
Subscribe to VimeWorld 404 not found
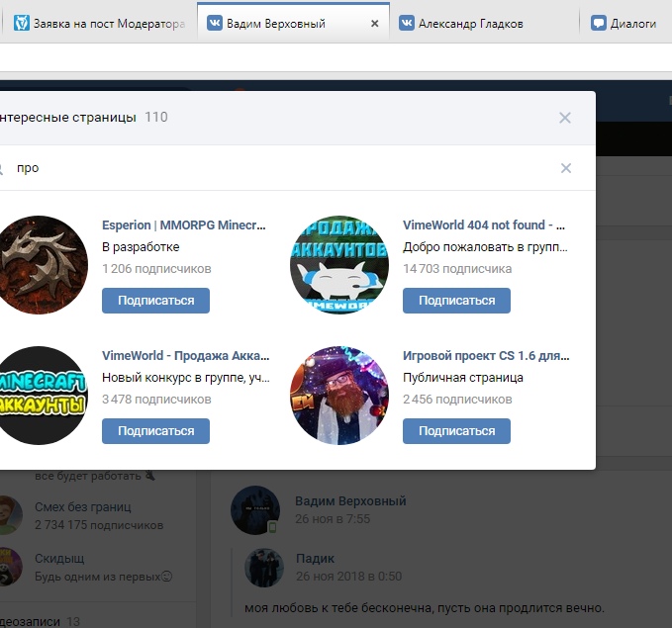(x=456, y=301)
